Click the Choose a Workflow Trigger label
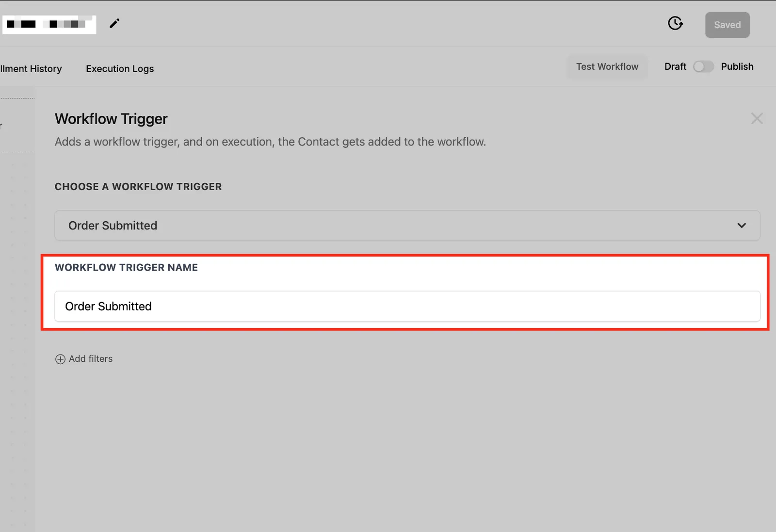 pyautogui.click(x=138, y=187)
